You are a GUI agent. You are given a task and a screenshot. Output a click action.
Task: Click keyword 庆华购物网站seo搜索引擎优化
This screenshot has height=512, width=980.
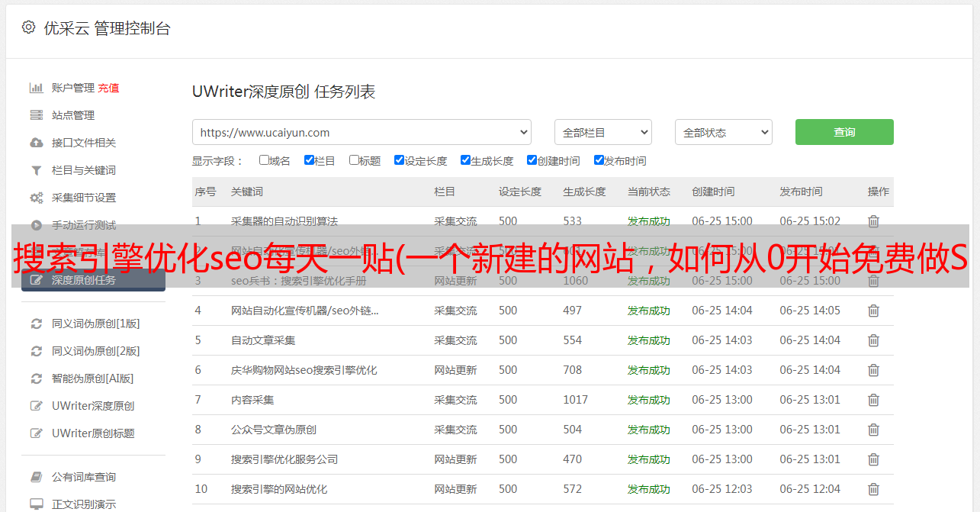pos(304,370)
